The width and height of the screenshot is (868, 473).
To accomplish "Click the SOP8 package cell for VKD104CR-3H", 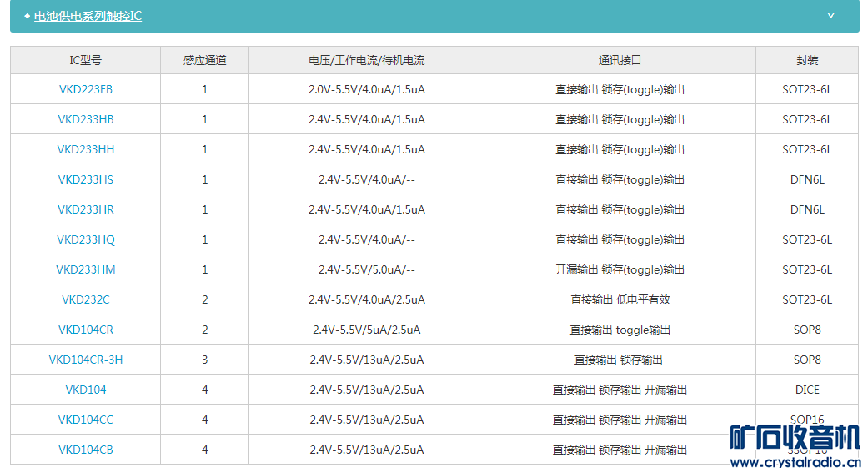I will (807, 360).
